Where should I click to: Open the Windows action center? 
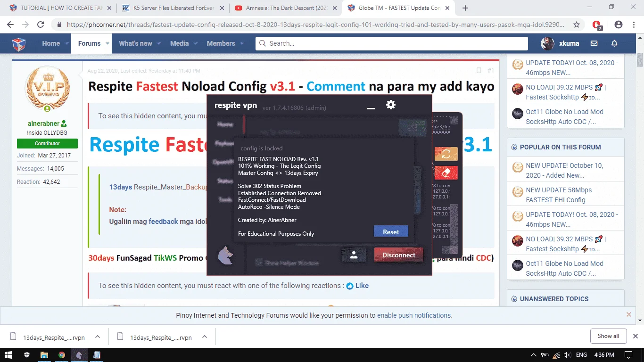[x=628, y=355]
